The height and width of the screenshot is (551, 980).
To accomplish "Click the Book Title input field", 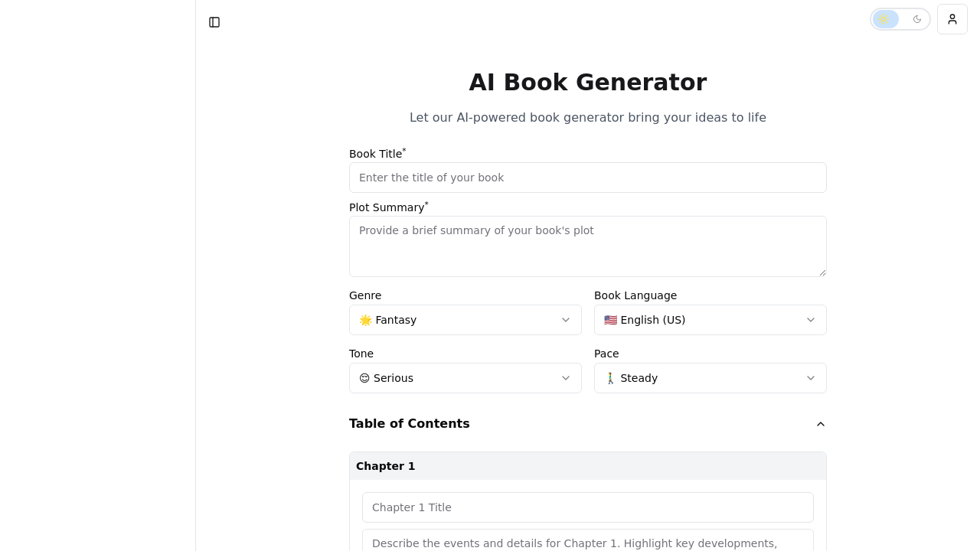I will click(x=588, y=178).
